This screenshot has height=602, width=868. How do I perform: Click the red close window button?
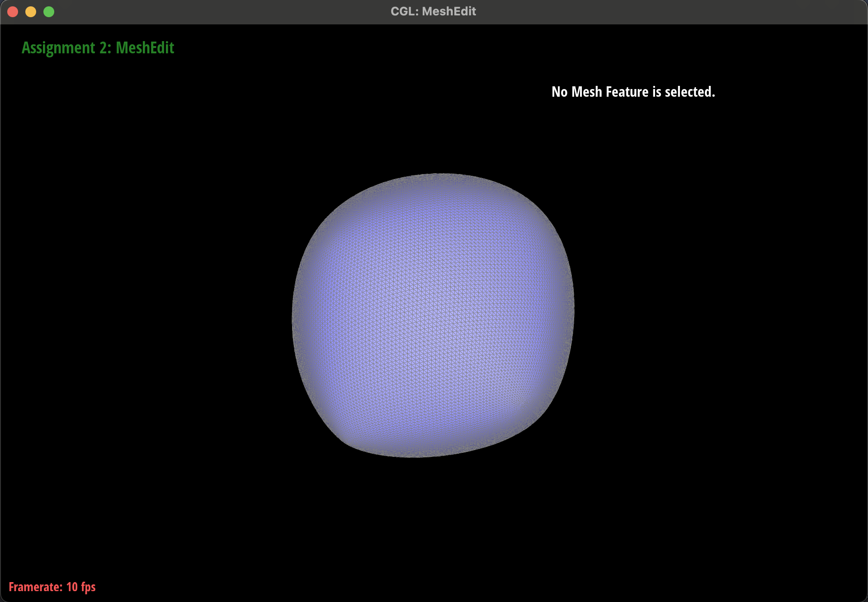click(x=13, y=12)
